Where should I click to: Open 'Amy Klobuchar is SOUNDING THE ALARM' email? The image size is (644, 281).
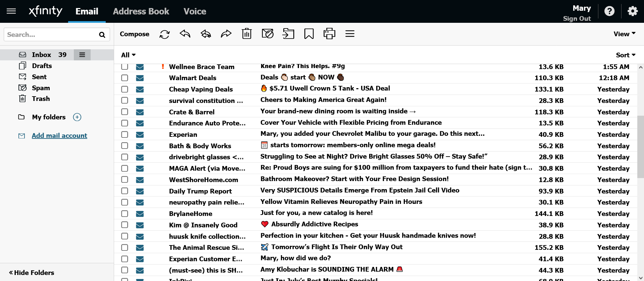(x=332, y=270)
